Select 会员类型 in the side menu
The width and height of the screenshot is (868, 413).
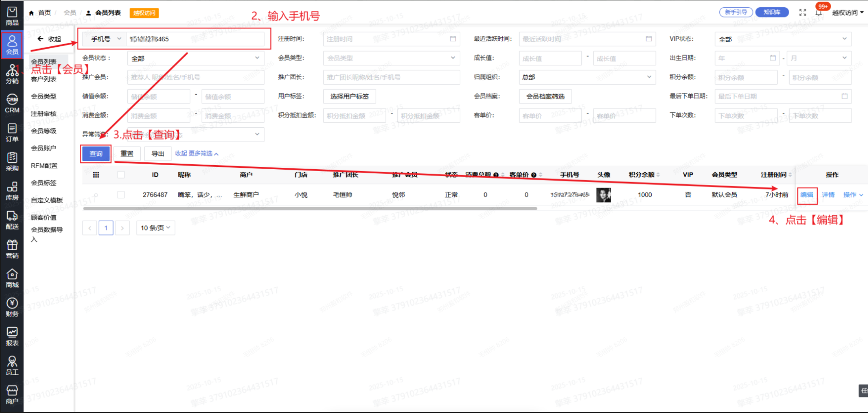coord(44,96)
